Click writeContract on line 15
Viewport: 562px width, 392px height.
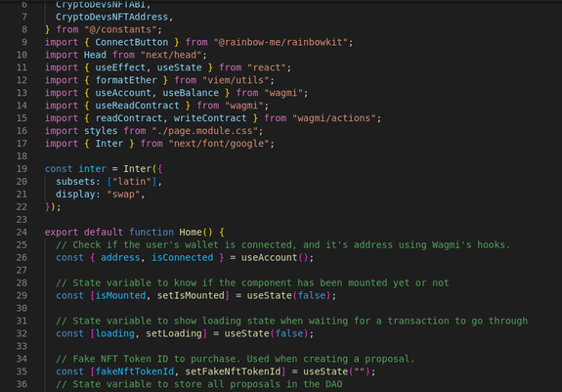(x=210, y=118)
